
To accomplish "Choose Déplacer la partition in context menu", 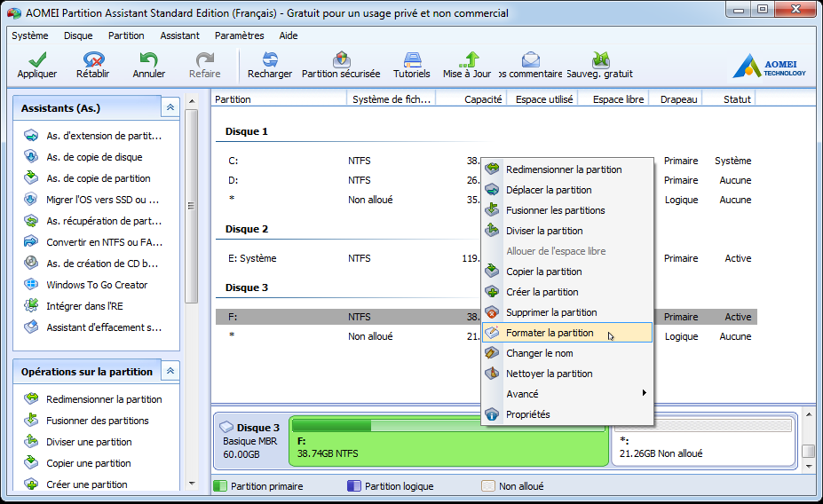I will pyautogui.click(x=567, y=190).
